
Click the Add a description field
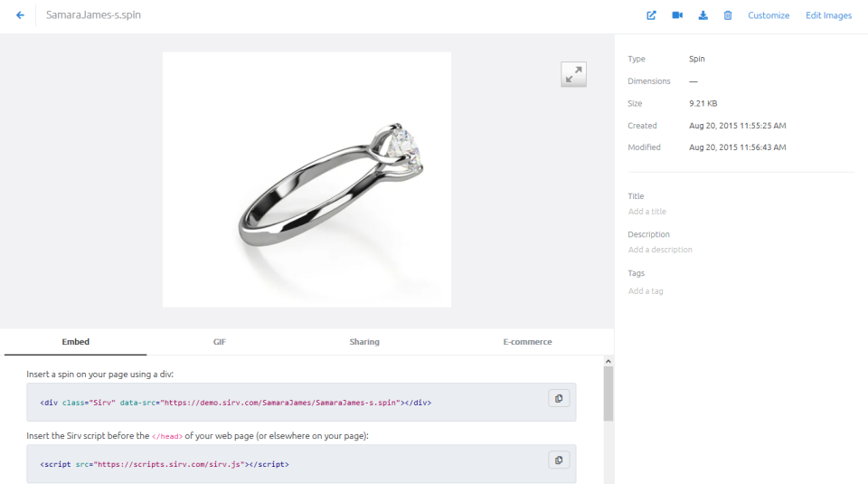coord(660,250)
